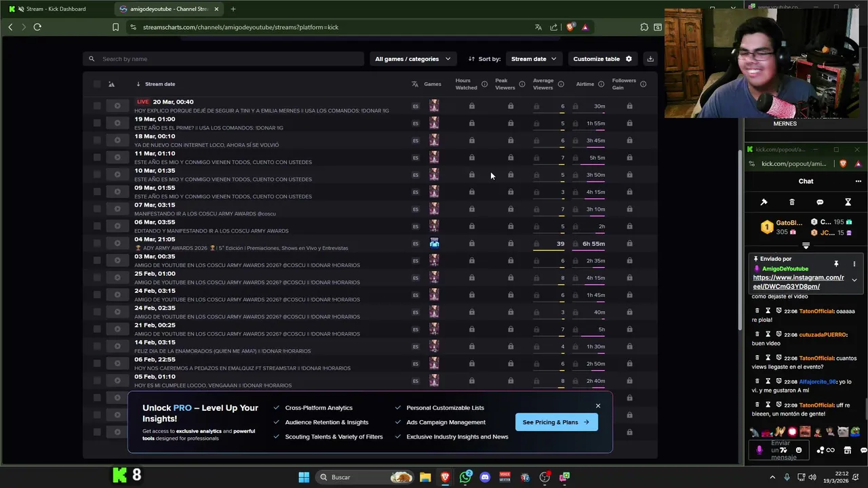
Task: Tick checkbox for 14 Feb, 03:15 stream
Action: click(97, 346)
